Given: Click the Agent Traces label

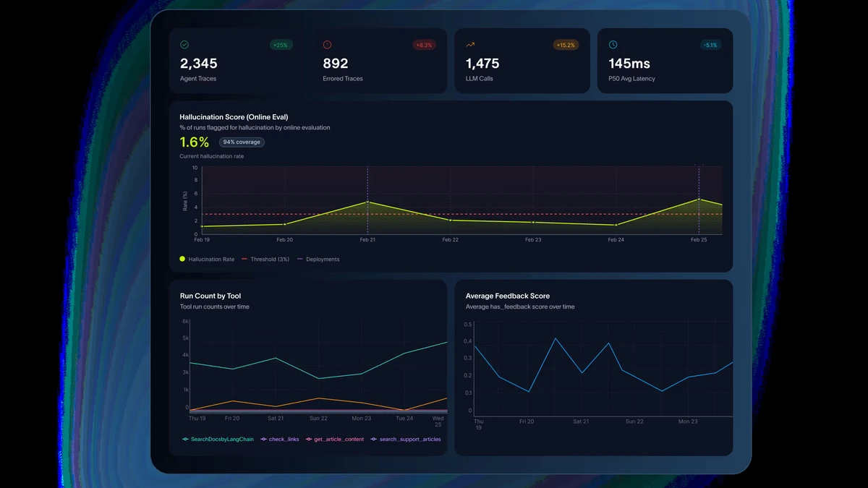Looking at the screenshot, I should click(198, 79).
